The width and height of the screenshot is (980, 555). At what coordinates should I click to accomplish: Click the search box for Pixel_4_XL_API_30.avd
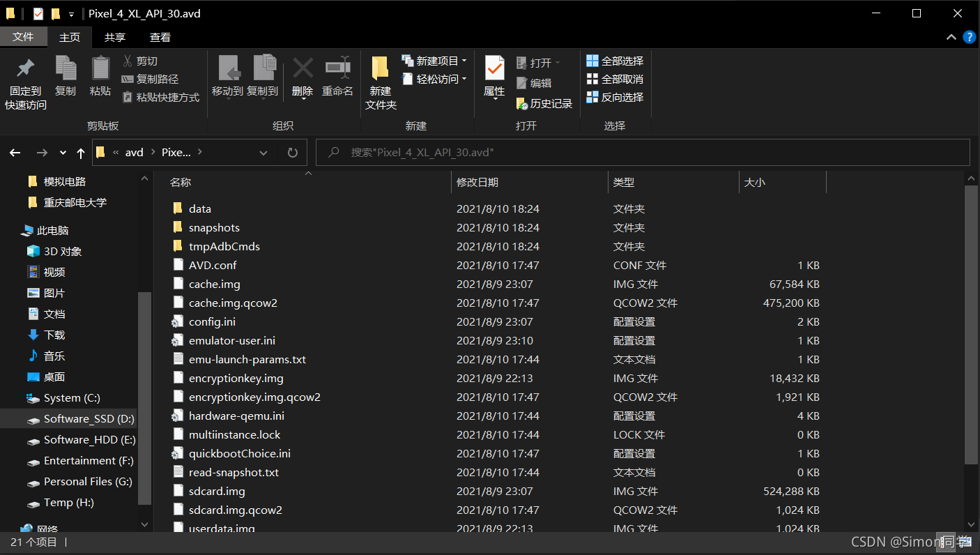coord(643,153)
